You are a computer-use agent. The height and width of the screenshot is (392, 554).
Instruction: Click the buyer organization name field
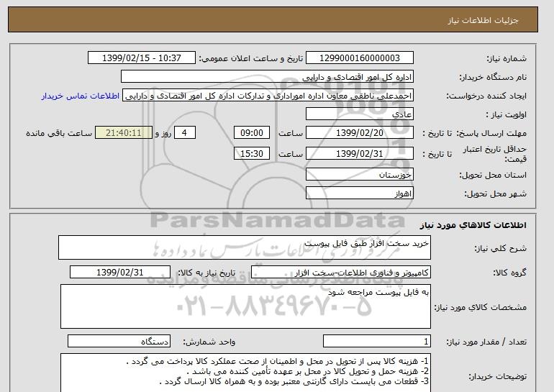(x=267, y=77)
